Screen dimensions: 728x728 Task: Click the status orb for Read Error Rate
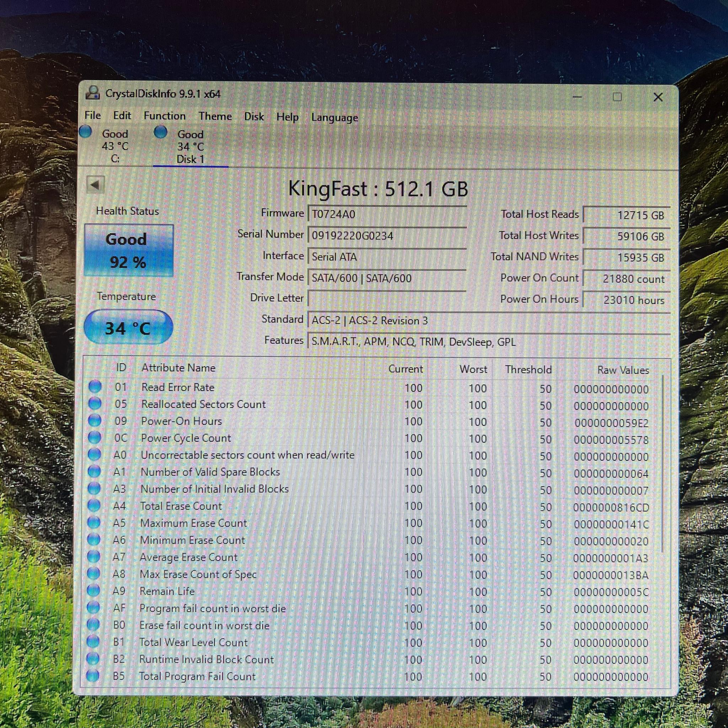coord(95,387)
